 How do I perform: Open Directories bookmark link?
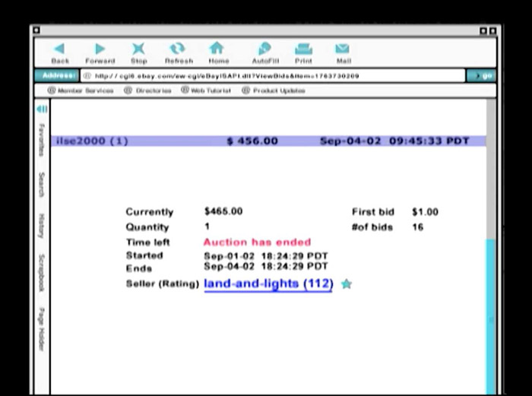pyautogui.click(x=147, y=90)
